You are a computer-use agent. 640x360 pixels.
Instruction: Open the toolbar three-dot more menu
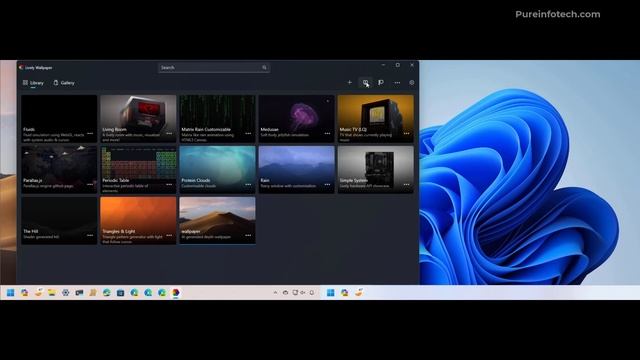pos(397,83)
